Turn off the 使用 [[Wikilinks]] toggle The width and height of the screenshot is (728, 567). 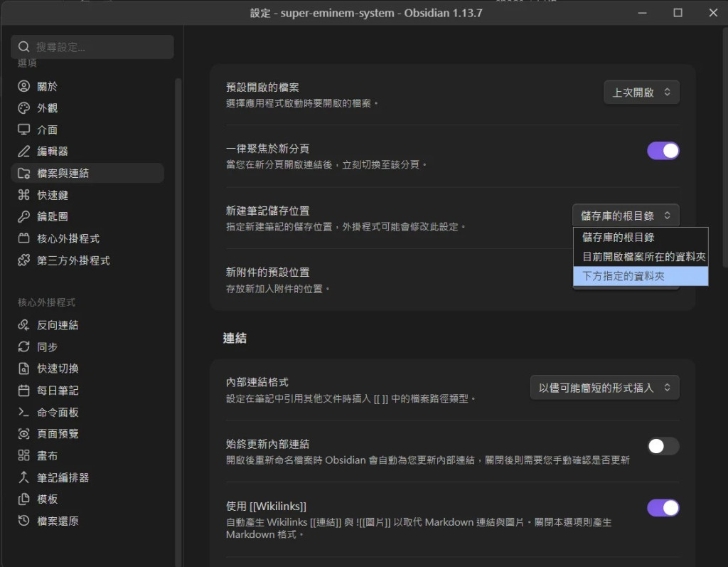[663, 508]
